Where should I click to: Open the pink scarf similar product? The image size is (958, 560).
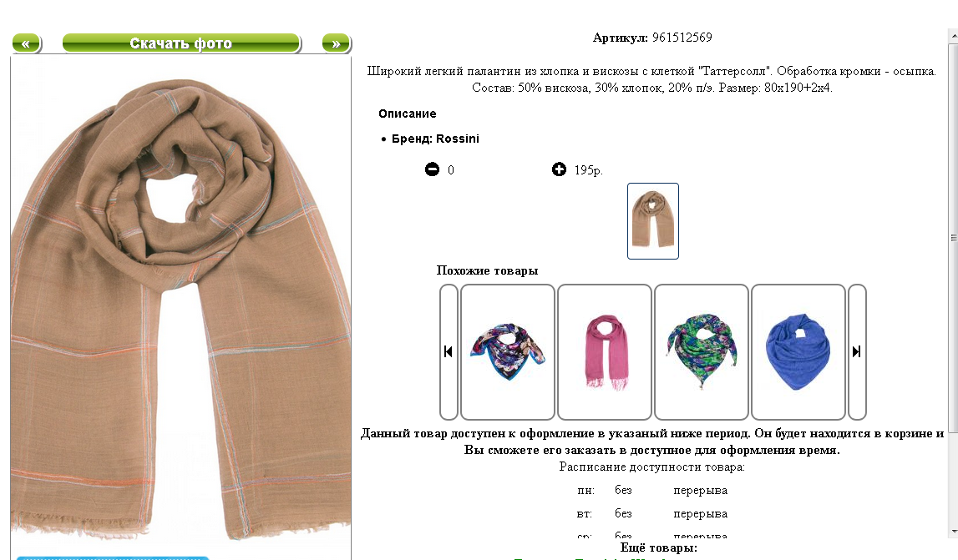click(605, 351)
